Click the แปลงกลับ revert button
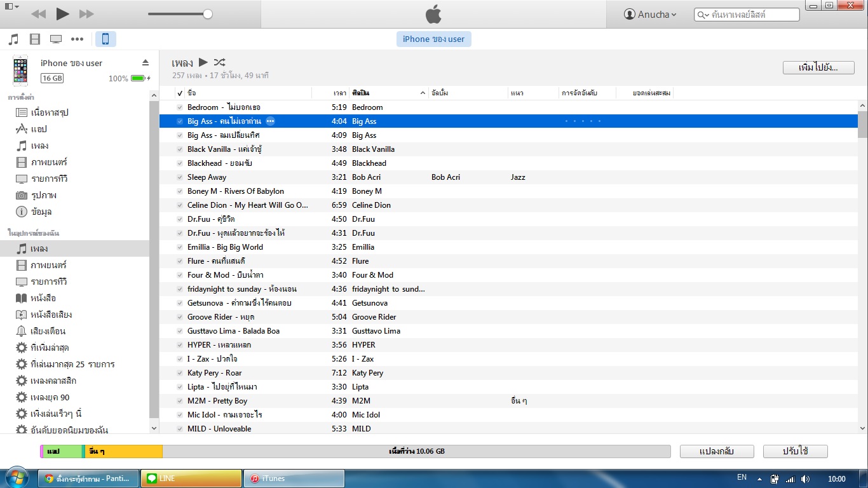This screenshot has width=868, height=488. 717,451
